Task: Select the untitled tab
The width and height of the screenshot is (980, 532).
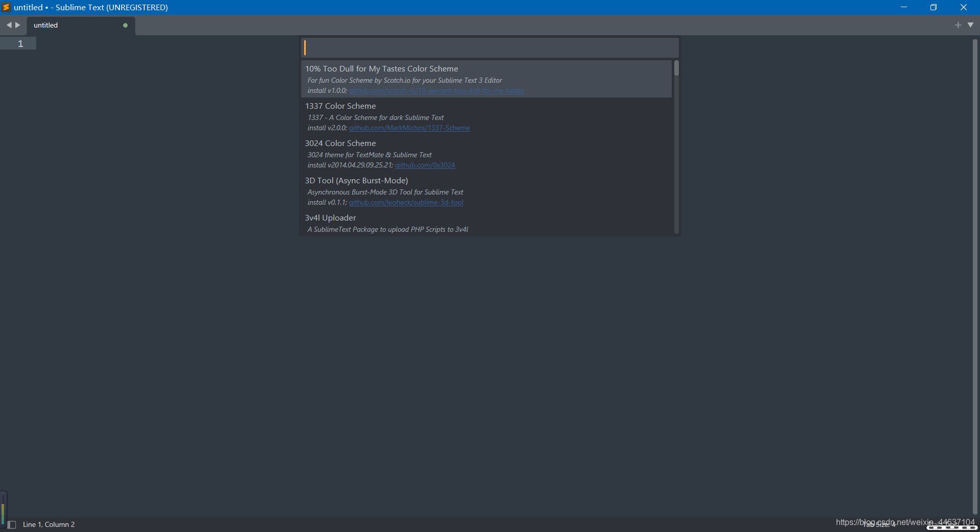Action: (82, 25)
